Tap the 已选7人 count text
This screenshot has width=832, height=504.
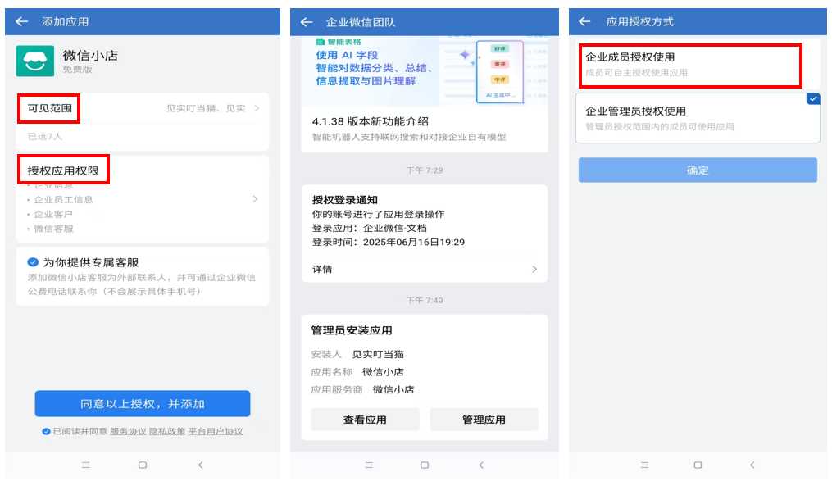pyautogui.click(x=45, y=136)
